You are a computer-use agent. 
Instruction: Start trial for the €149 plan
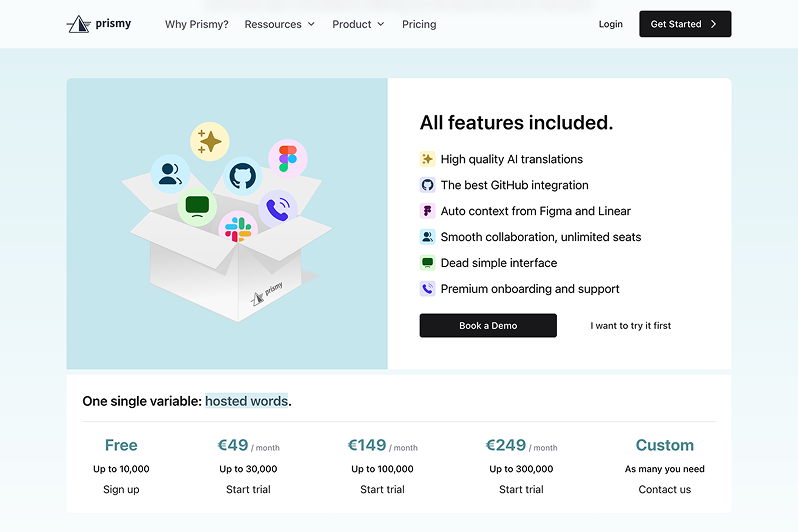pos(382,489)
